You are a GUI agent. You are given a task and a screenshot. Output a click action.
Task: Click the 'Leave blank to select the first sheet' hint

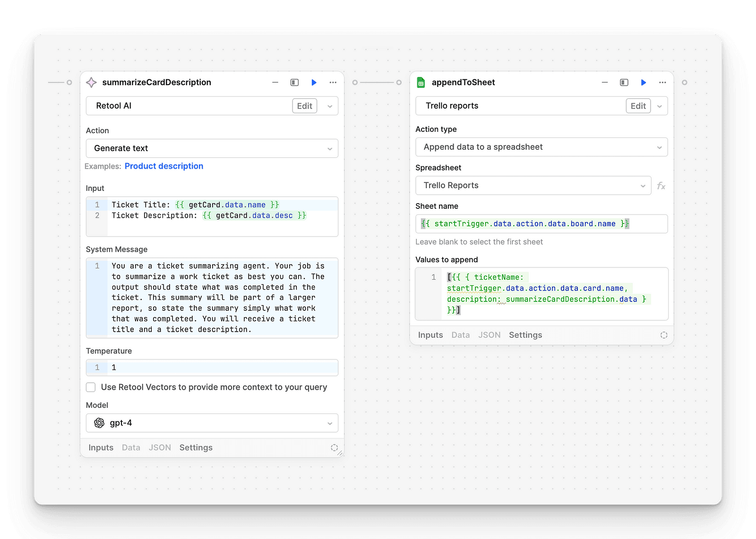479,242
